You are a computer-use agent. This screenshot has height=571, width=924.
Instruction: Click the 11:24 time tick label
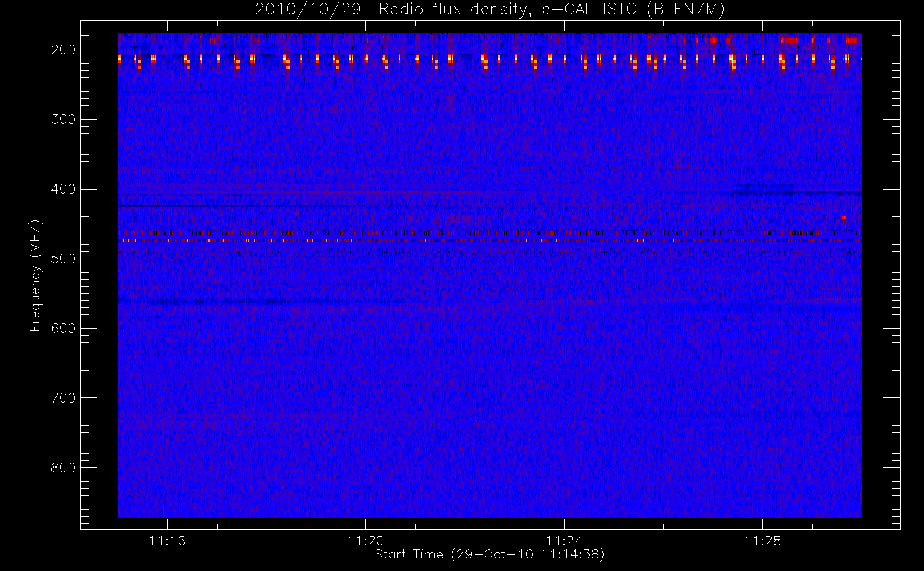point(564,541)
